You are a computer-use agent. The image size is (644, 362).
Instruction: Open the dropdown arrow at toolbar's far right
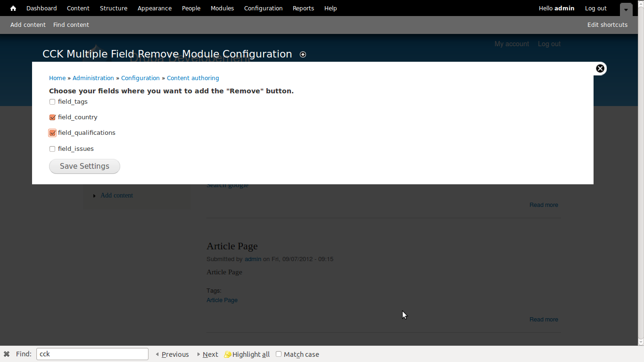click(626, 9)
